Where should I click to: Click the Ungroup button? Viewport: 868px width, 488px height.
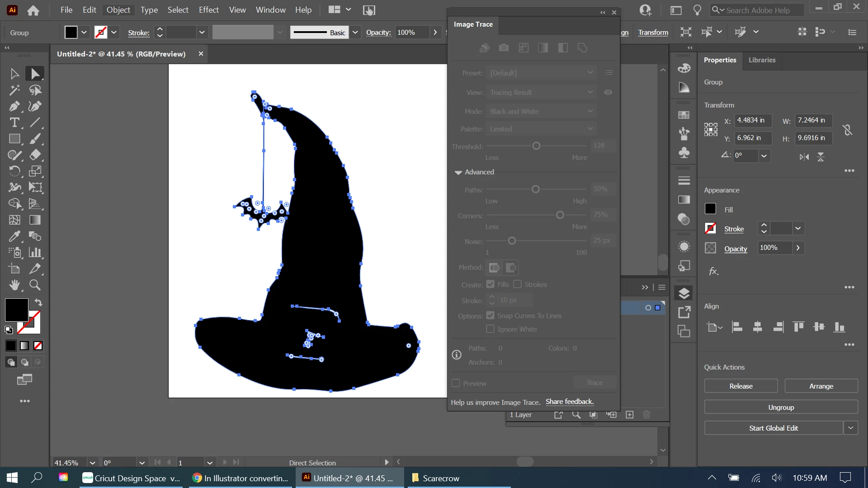coord(781,407)
